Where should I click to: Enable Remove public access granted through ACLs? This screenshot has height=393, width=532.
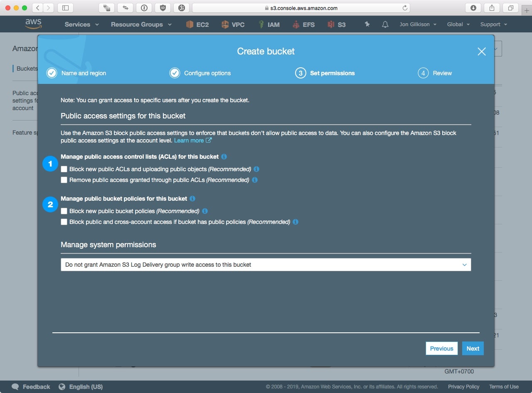[64, 180]
